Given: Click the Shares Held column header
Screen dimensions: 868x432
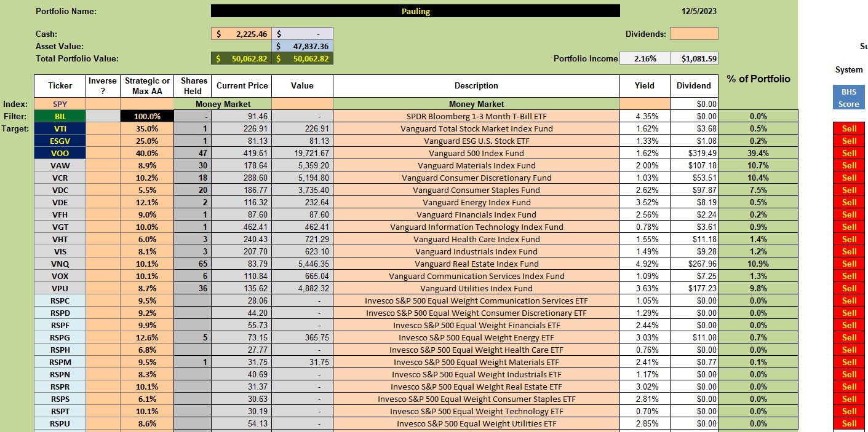Looking at the screenshot, I should pos(193,86).
